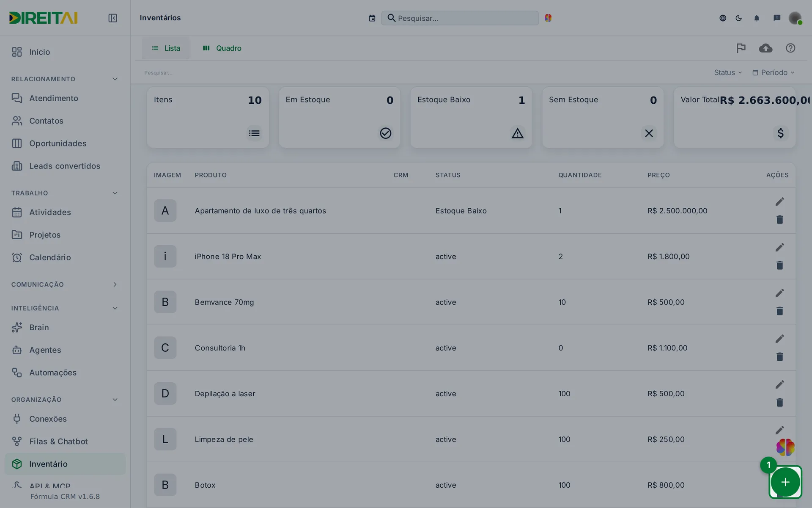The image size is (812, 508).
Task: Click the top Pesquisar search field
Action: pos(460,18)
